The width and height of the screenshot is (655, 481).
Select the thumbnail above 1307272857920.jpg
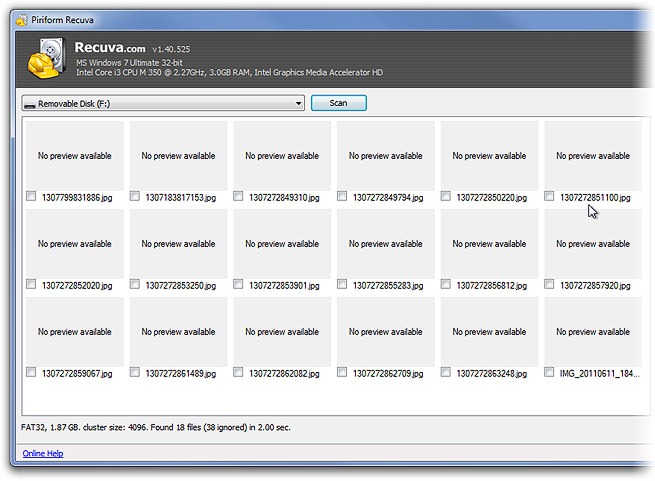[593, 244]
